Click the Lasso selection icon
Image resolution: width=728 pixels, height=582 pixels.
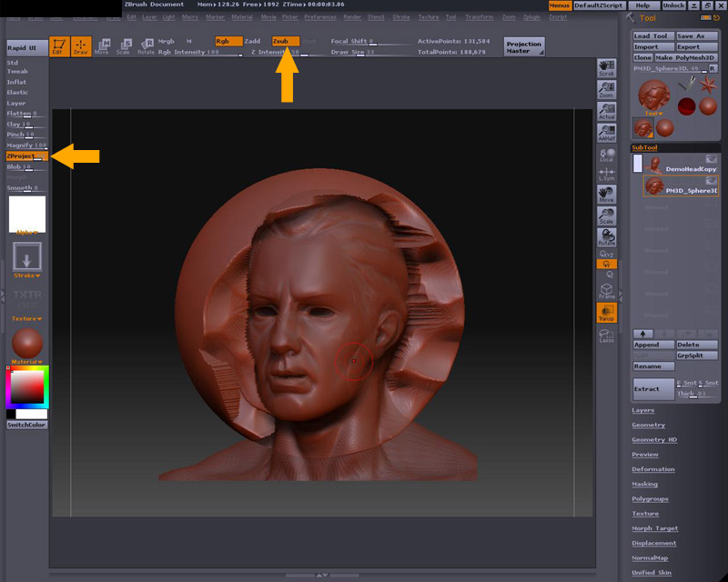[607, 335]
